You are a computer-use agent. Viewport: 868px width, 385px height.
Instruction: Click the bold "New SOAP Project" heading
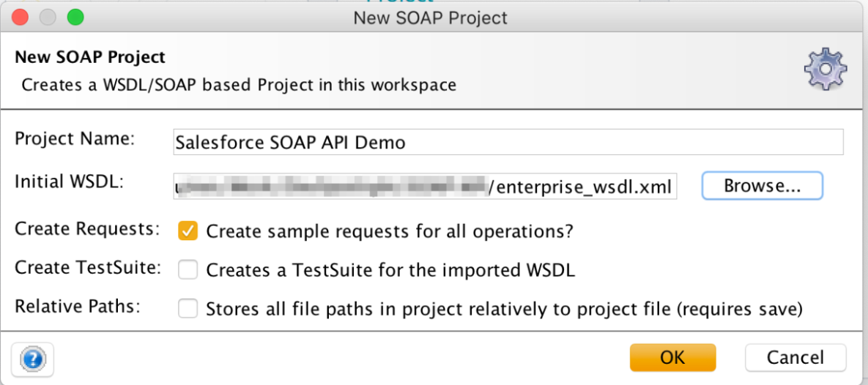click(90, 57)
